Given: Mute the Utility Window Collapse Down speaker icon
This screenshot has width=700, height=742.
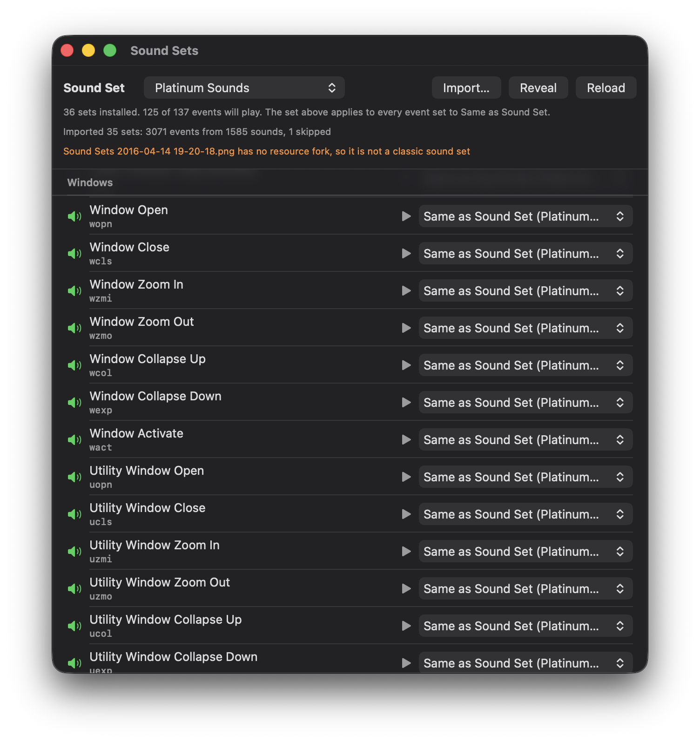Looking at the screenshot, I should pos(74,663).
